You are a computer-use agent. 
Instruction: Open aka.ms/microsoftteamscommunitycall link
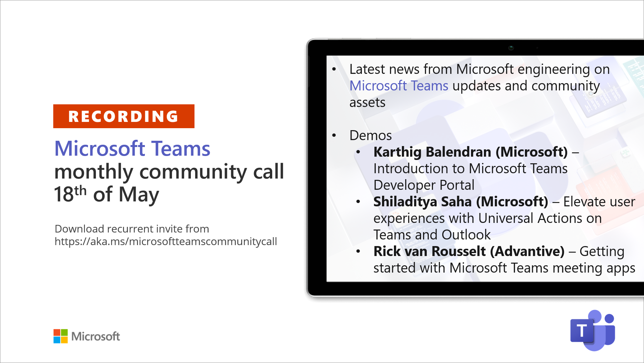pos(163,242)
